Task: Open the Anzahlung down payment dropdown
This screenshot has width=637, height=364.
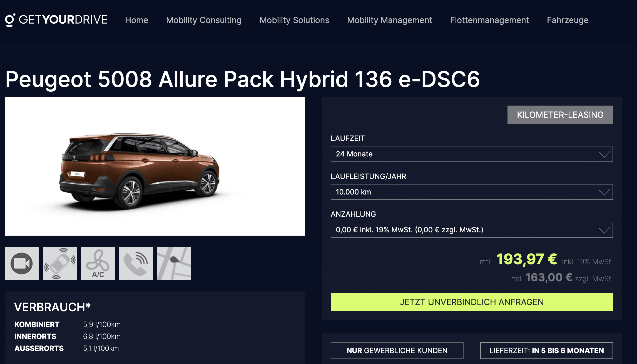Action: coord(472,230)
